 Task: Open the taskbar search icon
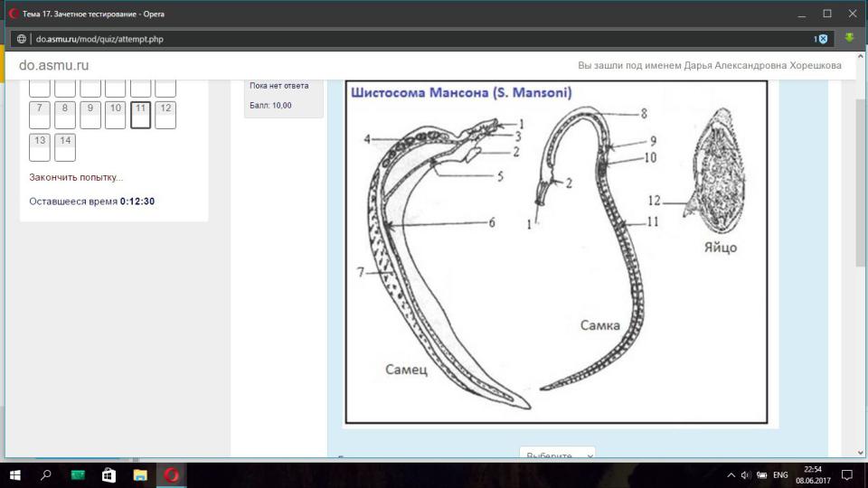tap(46, 474)
